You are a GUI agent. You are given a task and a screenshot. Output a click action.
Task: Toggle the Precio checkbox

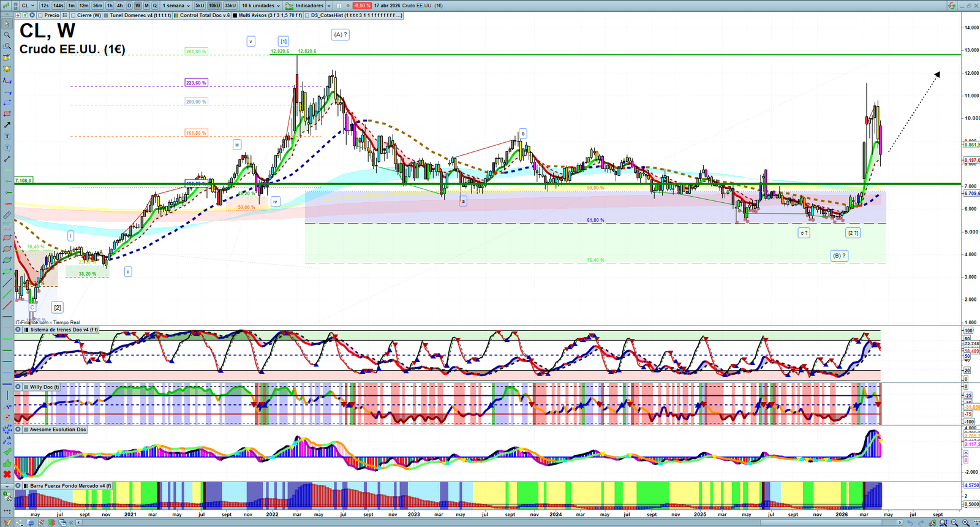(x=41, y=15)
